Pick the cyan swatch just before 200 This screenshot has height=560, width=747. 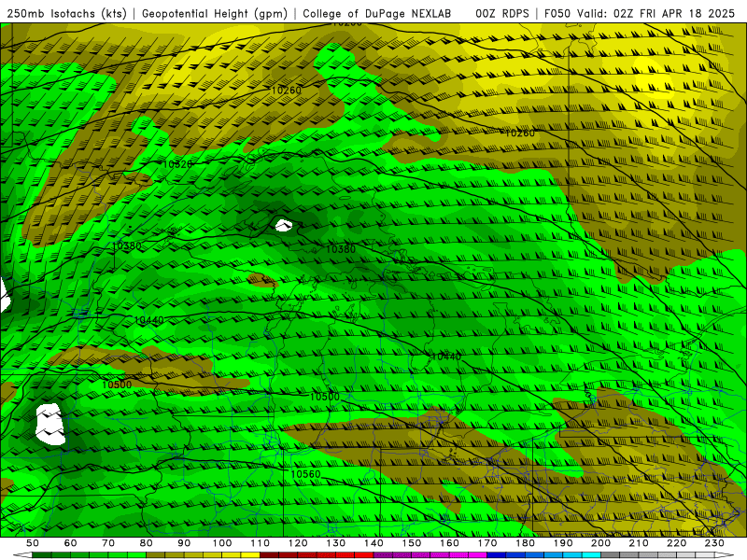591,555
